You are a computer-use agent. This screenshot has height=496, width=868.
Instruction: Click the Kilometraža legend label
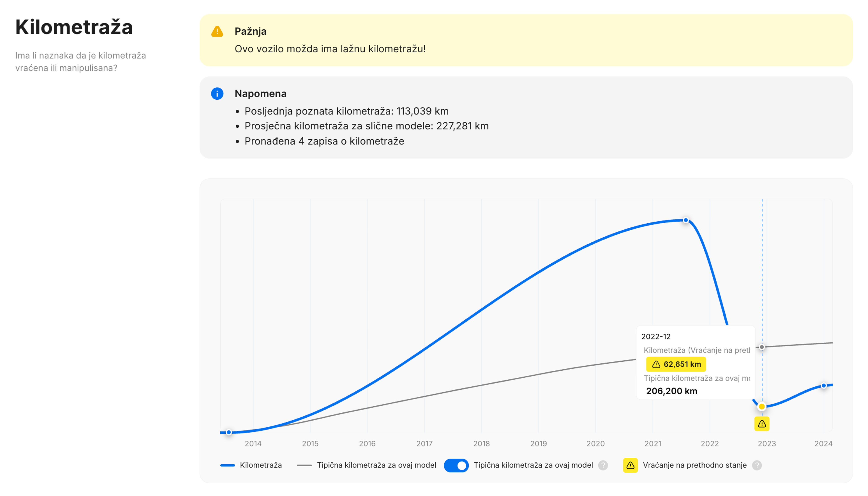pyautogui.click(x=261, y=465)
